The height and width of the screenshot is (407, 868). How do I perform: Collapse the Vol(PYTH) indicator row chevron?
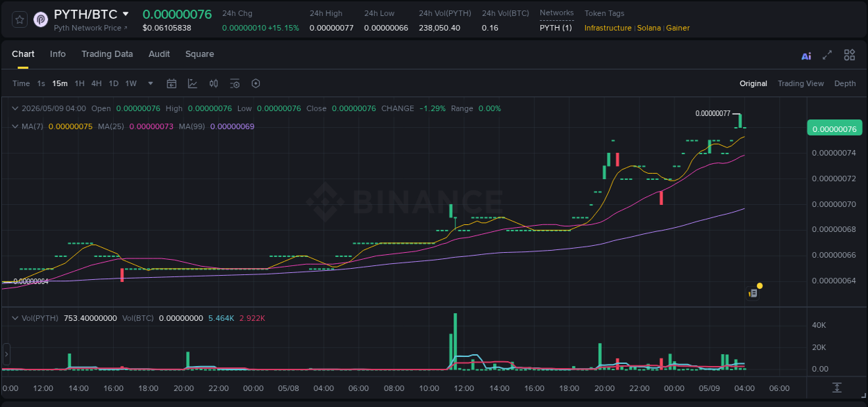pos(15,318)
